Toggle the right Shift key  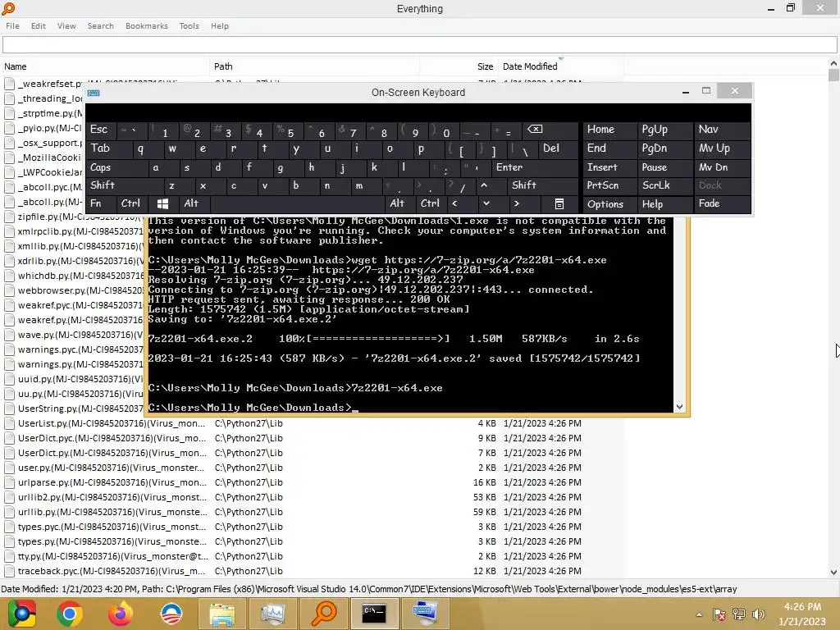point(543,185)
